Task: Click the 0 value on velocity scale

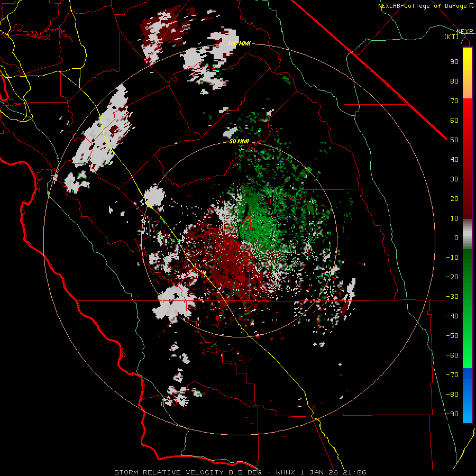Action: click(x=456, y=237)
